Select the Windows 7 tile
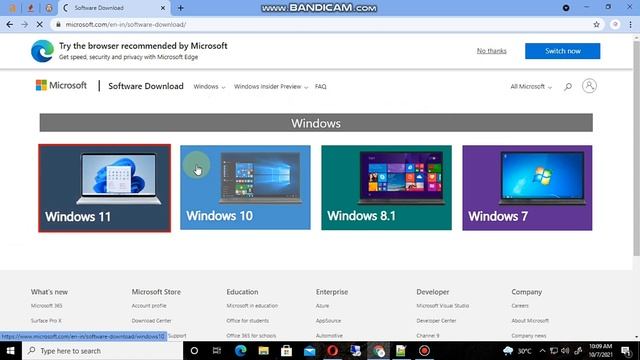The image size is (640, 360). [527, 188]
